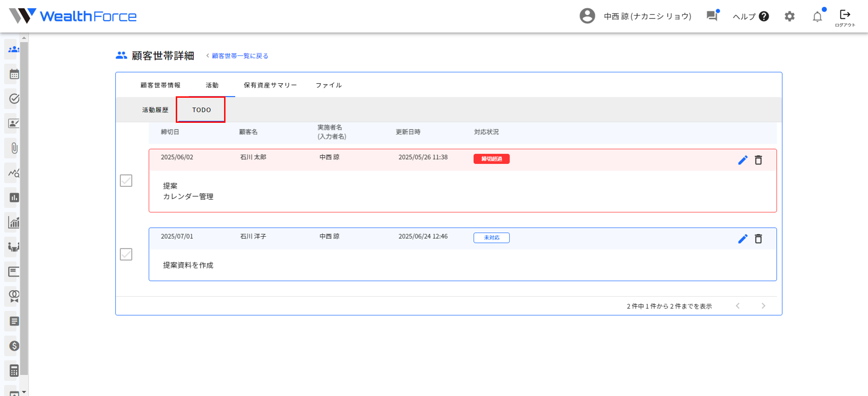The width and height of the screenshot is (868, 396).
Task: Open the award ribbon sidebar icon
Action: [x=14, y=296]
